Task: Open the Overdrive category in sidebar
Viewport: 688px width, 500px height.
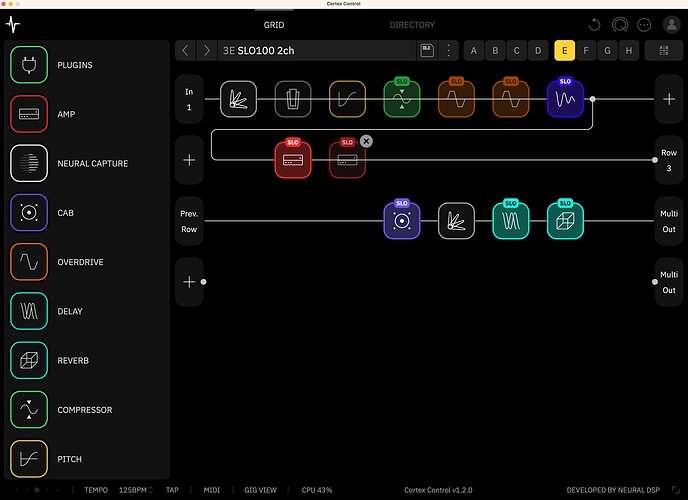Action: (x=29, y=262)
